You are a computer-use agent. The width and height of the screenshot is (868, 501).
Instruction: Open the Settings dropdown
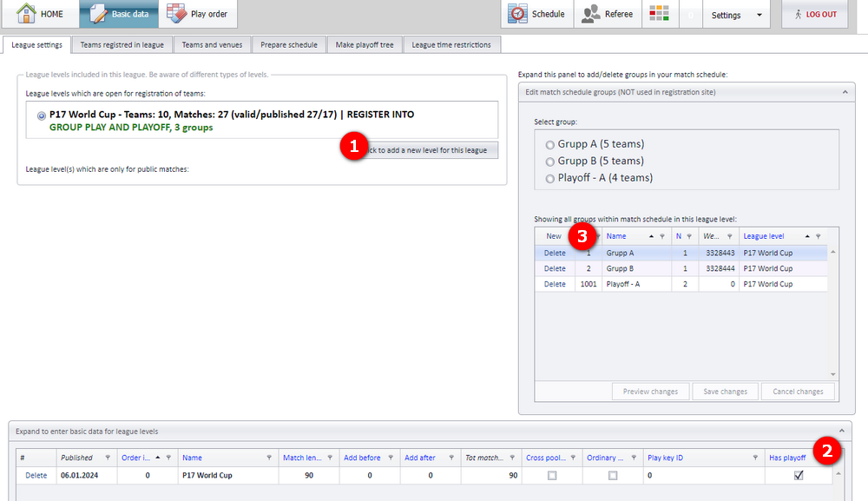(736, 15)
